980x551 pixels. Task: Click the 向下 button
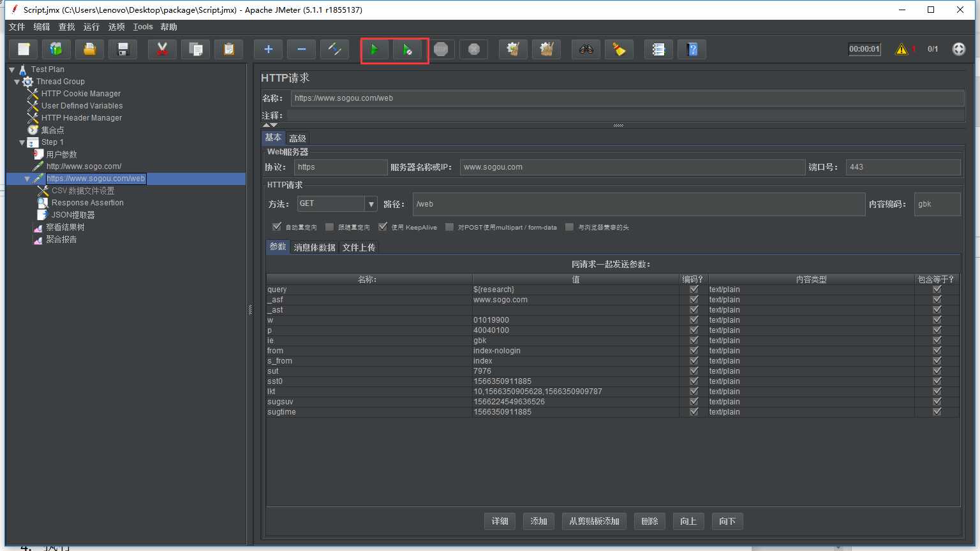coord(727,522)
